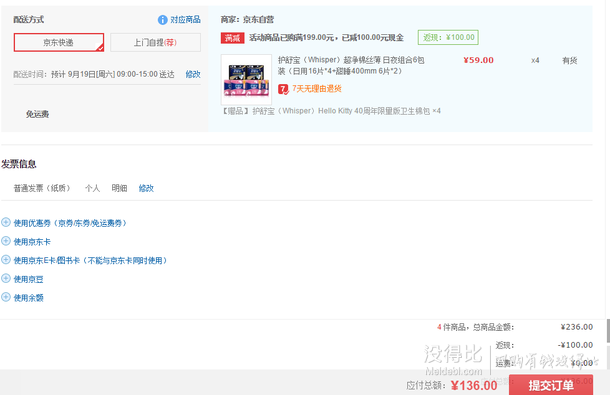The image size is (610, 395).
Task: Expand the plus icon for 使用优惠券
Action: click(6, 223)
